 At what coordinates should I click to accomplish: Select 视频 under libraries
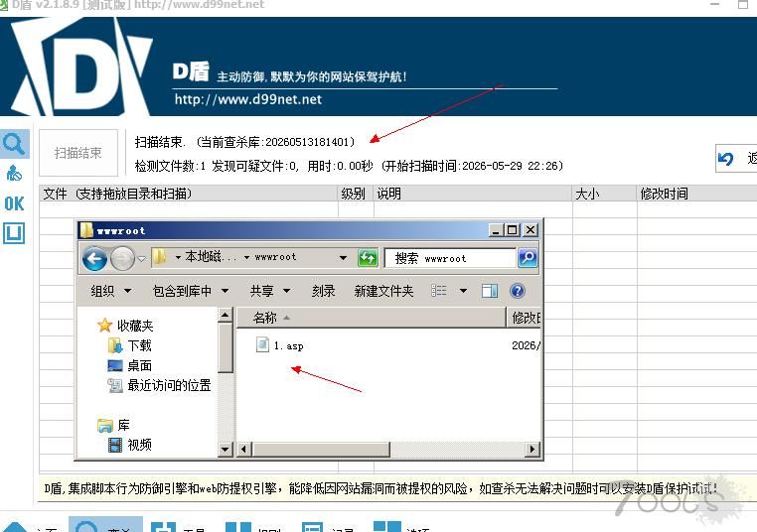click(139, 445)
